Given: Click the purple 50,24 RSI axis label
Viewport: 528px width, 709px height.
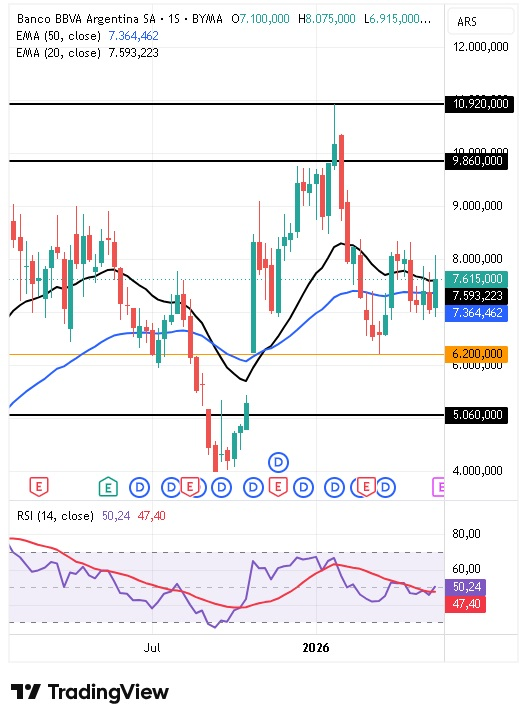Looking at the screenshot, I should [466, 587].
